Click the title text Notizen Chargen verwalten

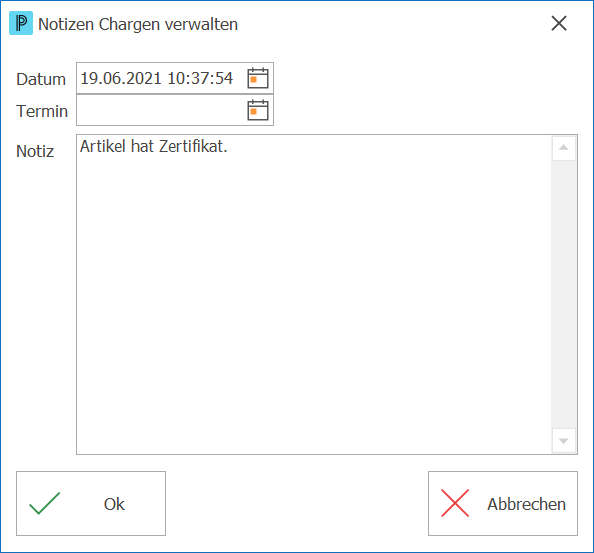click(138, 24)
